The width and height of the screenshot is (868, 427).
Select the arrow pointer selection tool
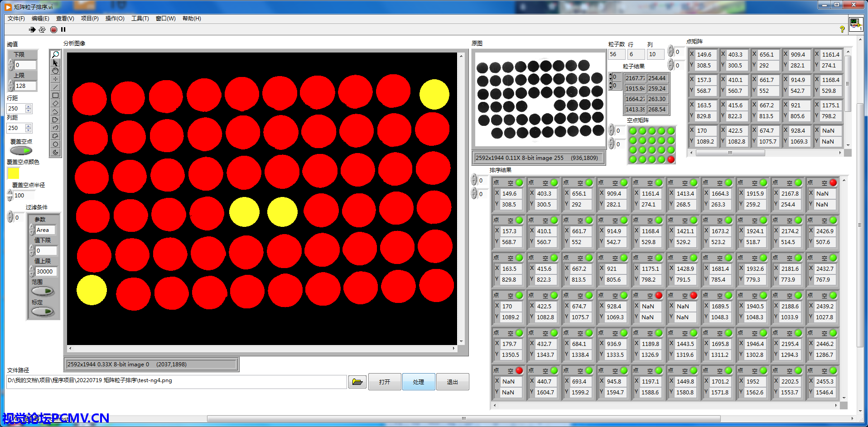click(x=55, y=62)
